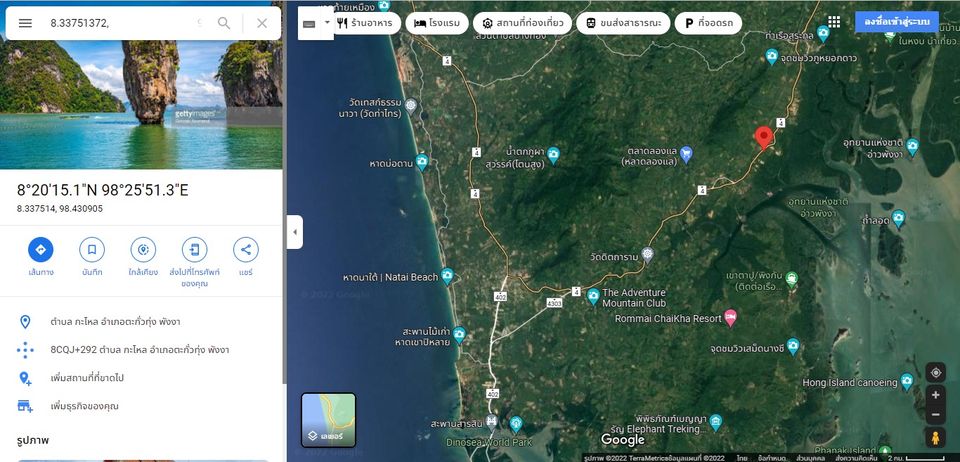Clear the search box with the X
The height and width of the screenshot is (462, 960).
(x=262, y=23)
